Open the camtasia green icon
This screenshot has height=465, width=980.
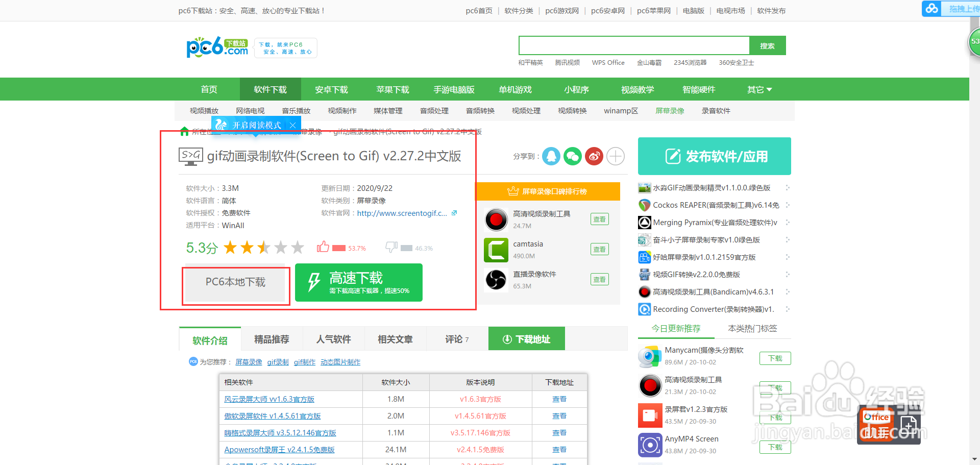496,250
